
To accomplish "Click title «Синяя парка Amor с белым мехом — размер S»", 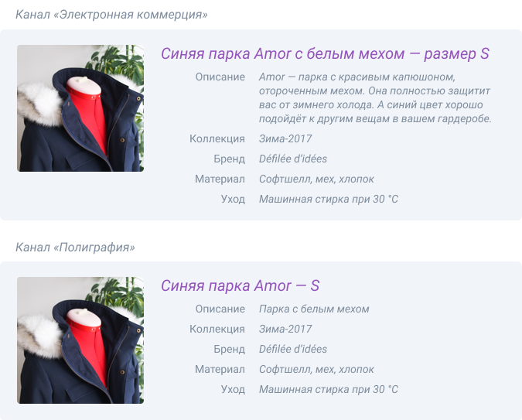I will pyautogui.click(x=325, y=53).
